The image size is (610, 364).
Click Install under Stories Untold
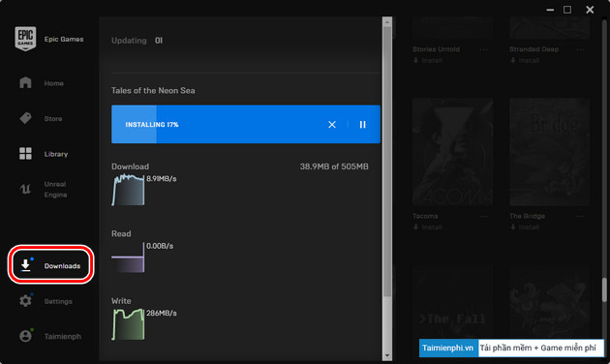432,60
